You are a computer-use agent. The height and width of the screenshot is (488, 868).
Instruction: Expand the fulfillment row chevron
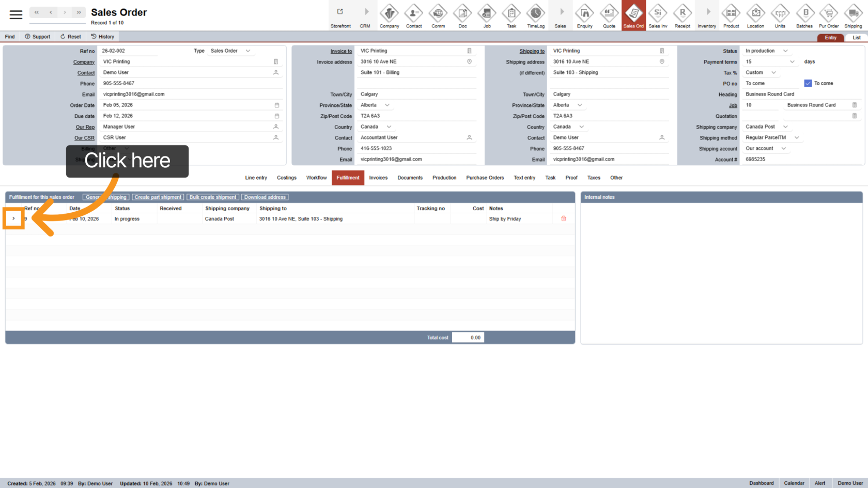point(13,218)
